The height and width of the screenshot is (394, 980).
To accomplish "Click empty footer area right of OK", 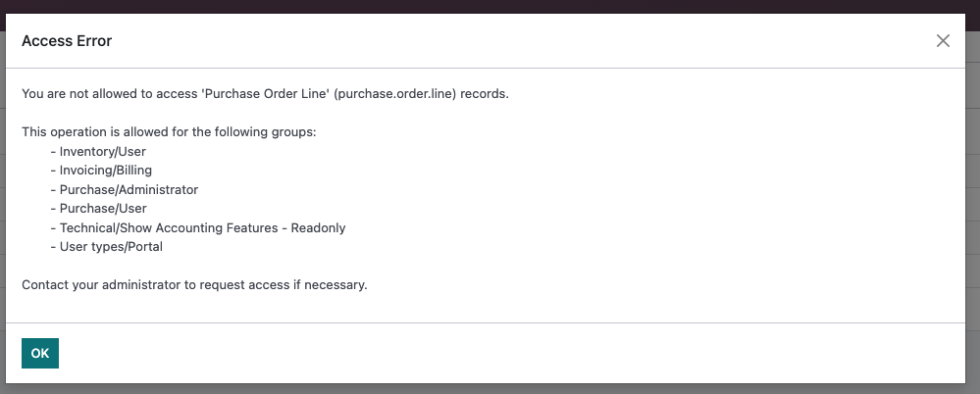I will click(490, 353).
